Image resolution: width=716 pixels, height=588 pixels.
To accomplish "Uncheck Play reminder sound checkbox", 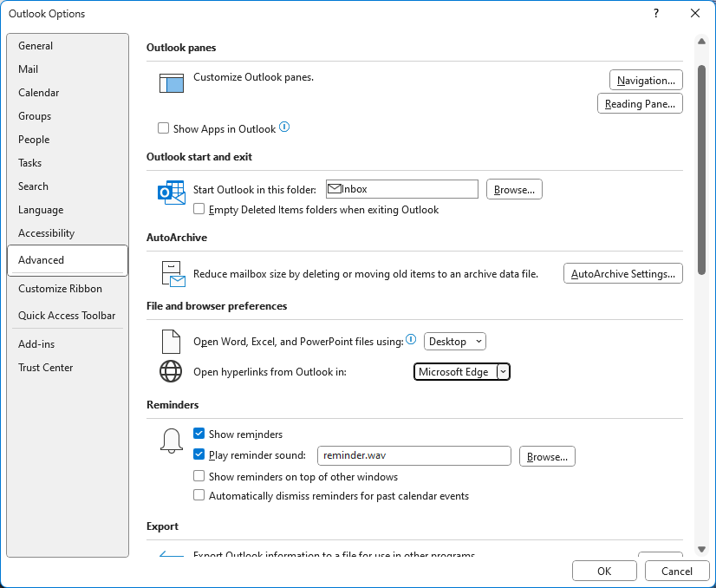I will [x=199, y=454].
